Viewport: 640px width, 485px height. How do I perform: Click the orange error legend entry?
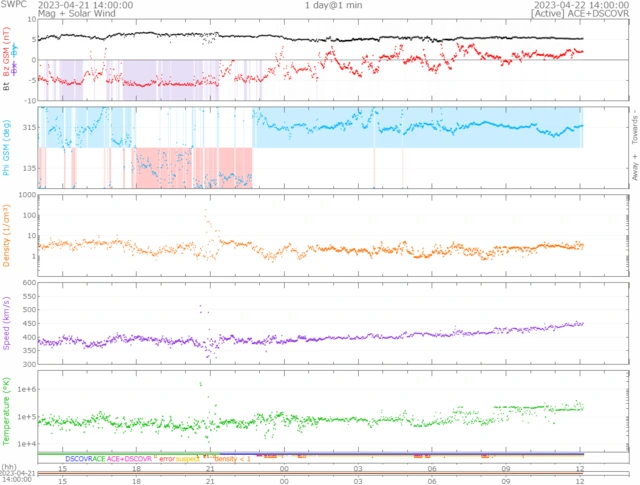(165, 458)
